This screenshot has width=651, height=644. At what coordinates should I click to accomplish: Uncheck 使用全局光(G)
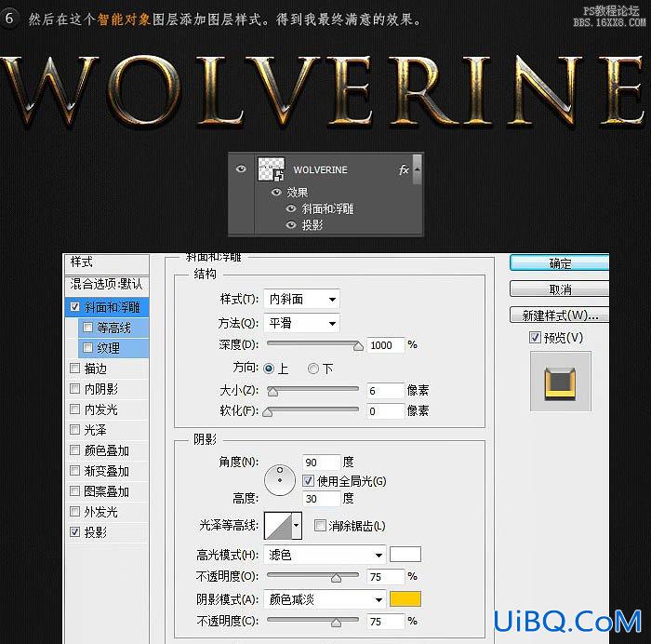click(x=308, y=481)
